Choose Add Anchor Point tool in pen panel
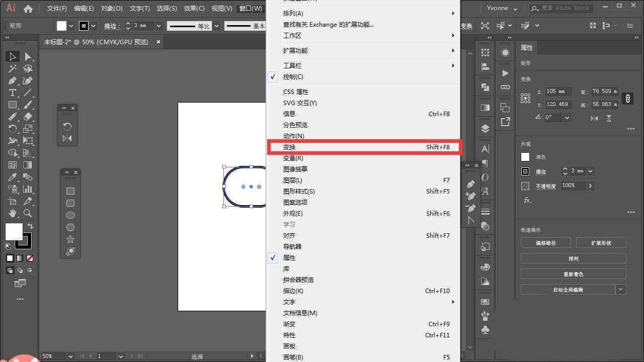This screenshot has width=644, height=362. click(471, 196)
